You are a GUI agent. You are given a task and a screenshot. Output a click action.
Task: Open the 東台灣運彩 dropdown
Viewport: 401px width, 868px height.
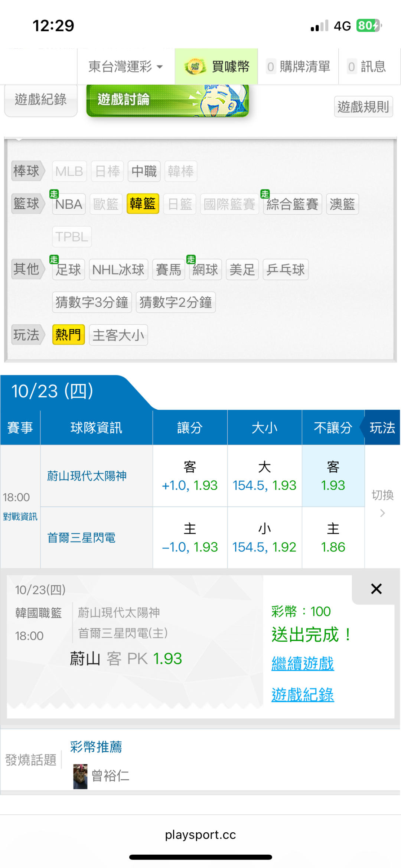point(126,67)
